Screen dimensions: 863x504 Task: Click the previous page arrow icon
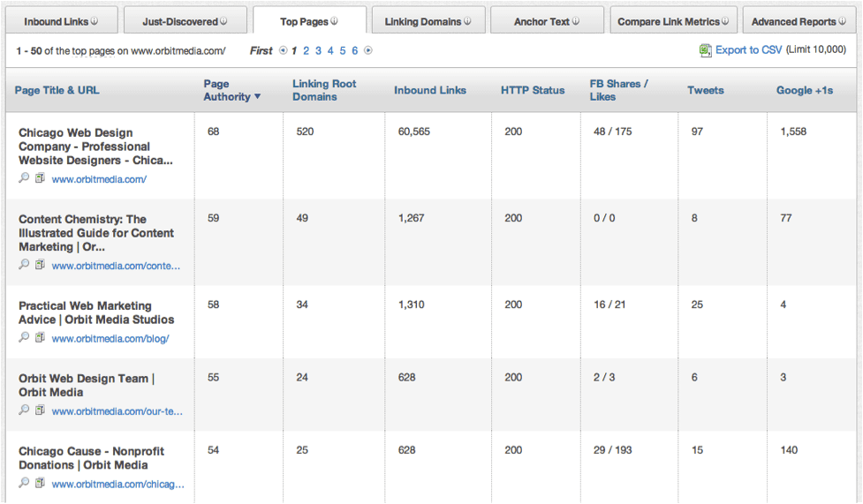tap(283, 50)
